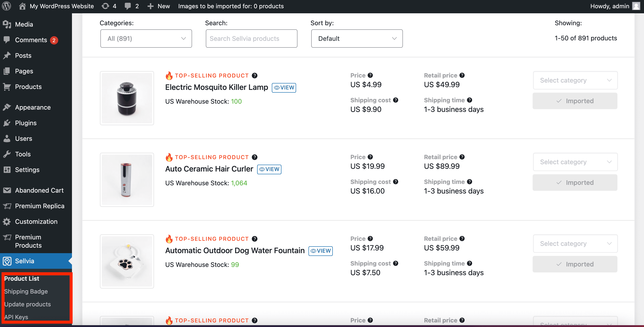Click the Imported button for Auto Ceramic Hair Curler
Image resolution: width=644 pixels, height=327 pixels.
[575, 182]
